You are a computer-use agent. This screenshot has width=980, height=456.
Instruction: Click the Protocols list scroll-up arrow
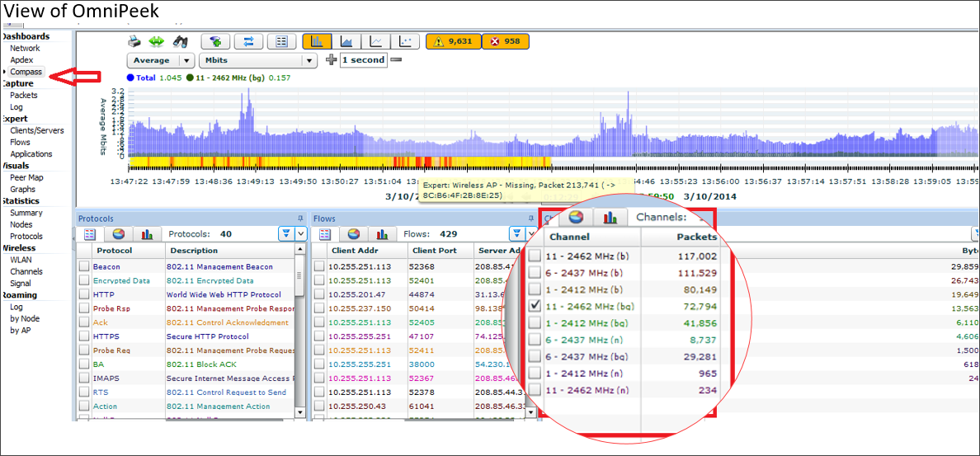(300, 249)
